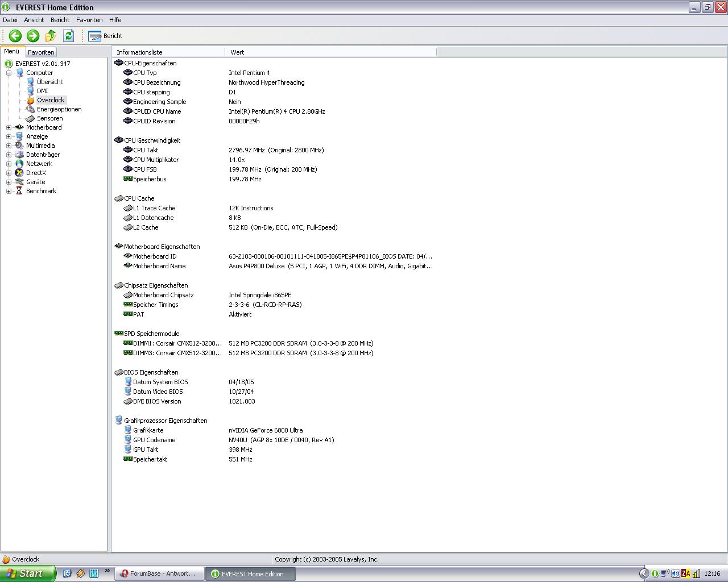Open the Ansicht menu

click(34, 20)
